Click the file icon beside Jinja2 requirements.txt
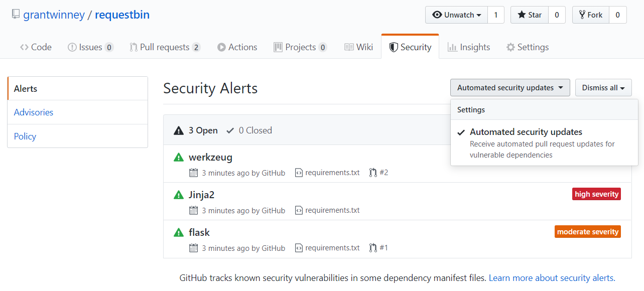 click(299, 210)
